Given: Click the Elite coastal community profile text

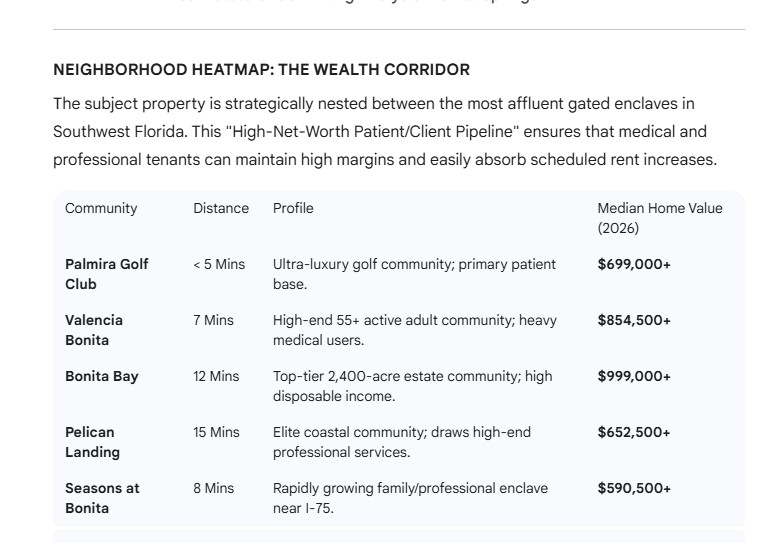Looking at the screenshot, I should (x=402, y=442).
